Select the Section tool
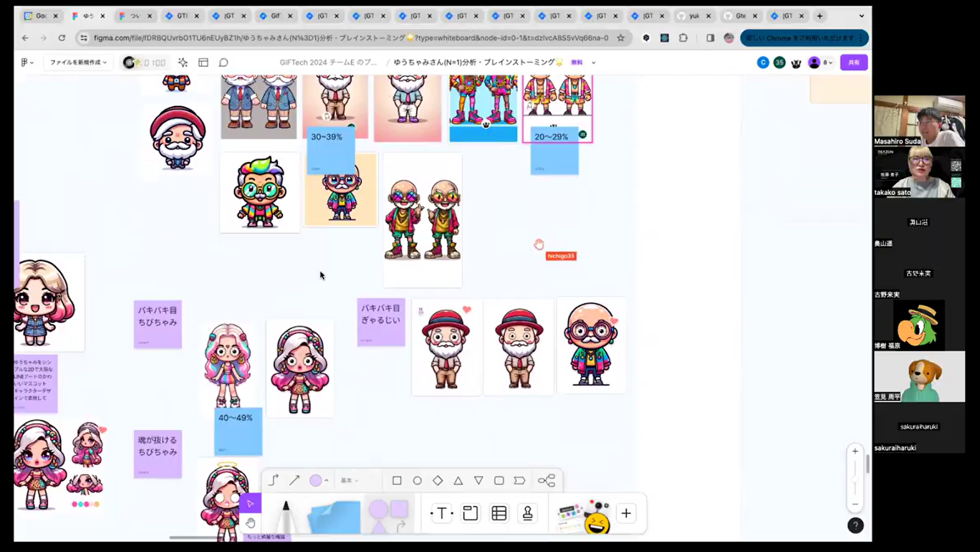The image size is (980, 552). click(470, 513)
